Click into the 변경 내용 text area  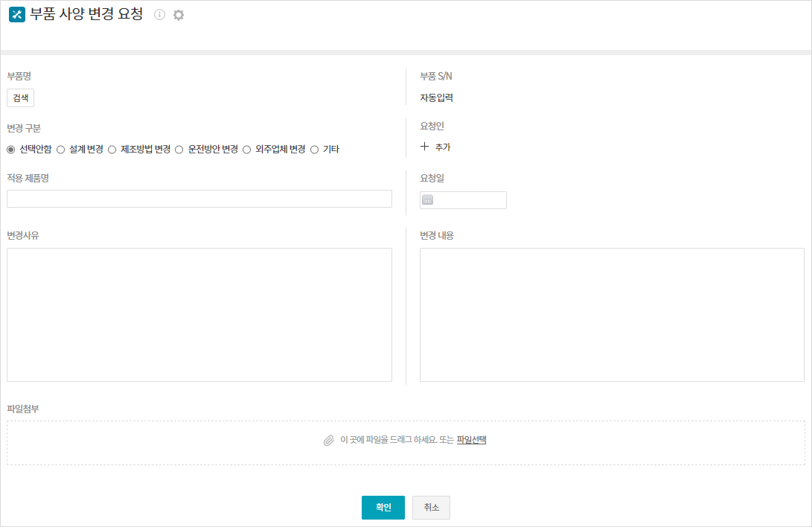(x=611, y=314)
